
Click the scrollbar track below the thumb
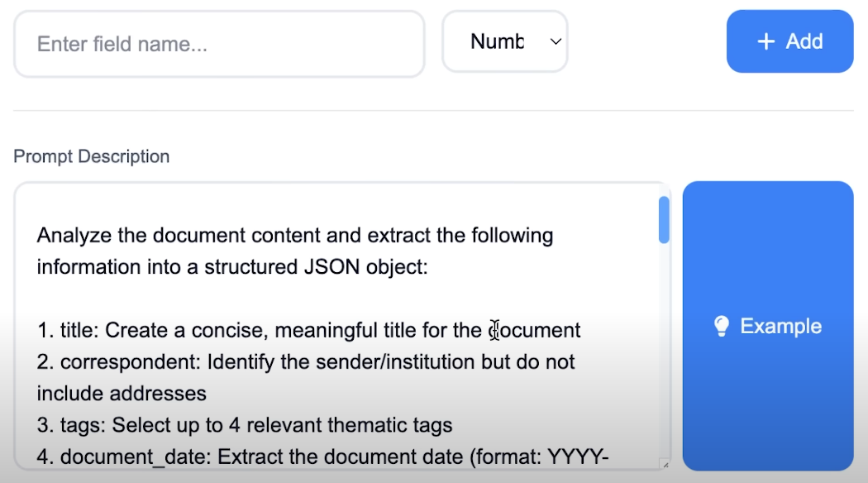(664, 349)
